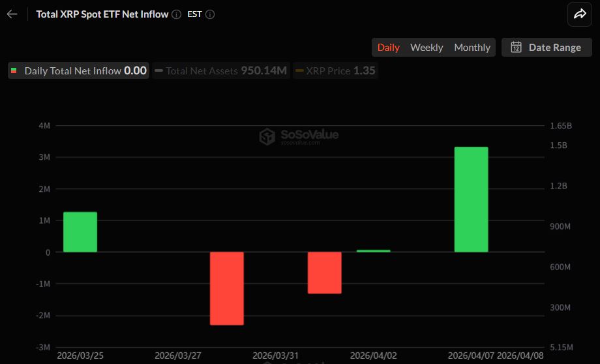Viewport: 600px width, 364px height.
Task: Click info icon beside ETF Net Inflow title
Action: coord(177,14)
